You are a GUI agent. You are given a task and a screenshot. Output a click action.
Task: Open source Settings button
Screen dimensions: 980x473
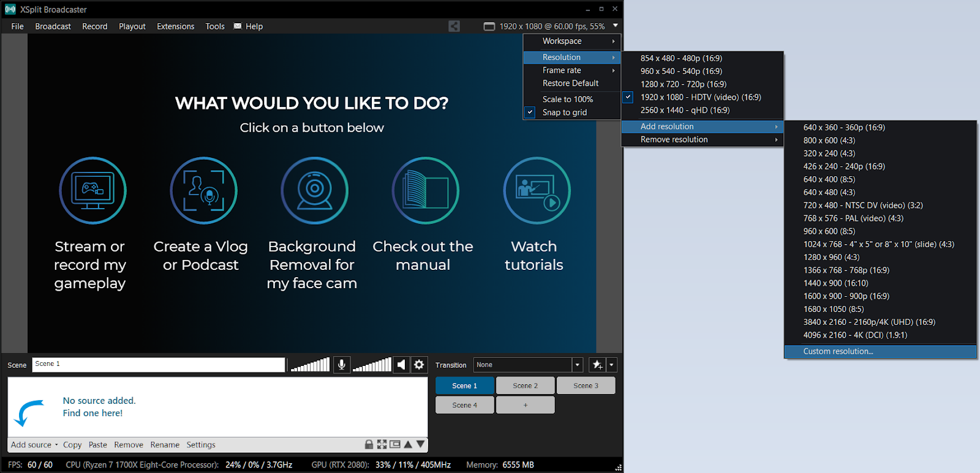point(201,445)
